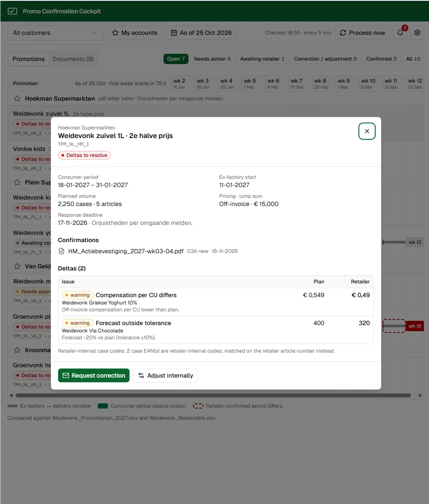Star the Plein Sup customer row
This screenshot has width=429, height=504.
pos(17,183)
